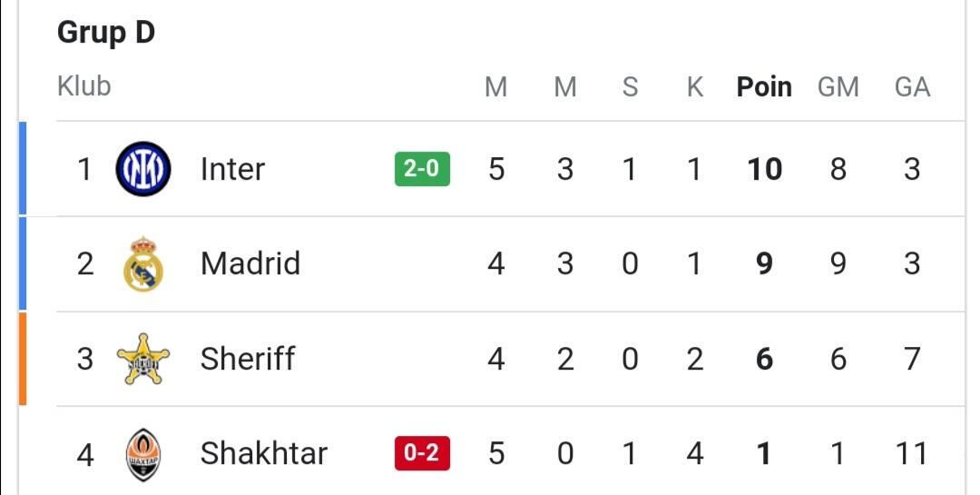Screen dimensions: 980x495
Task: Click the orange qualification bar beside Sheriff
Action: 23,359
